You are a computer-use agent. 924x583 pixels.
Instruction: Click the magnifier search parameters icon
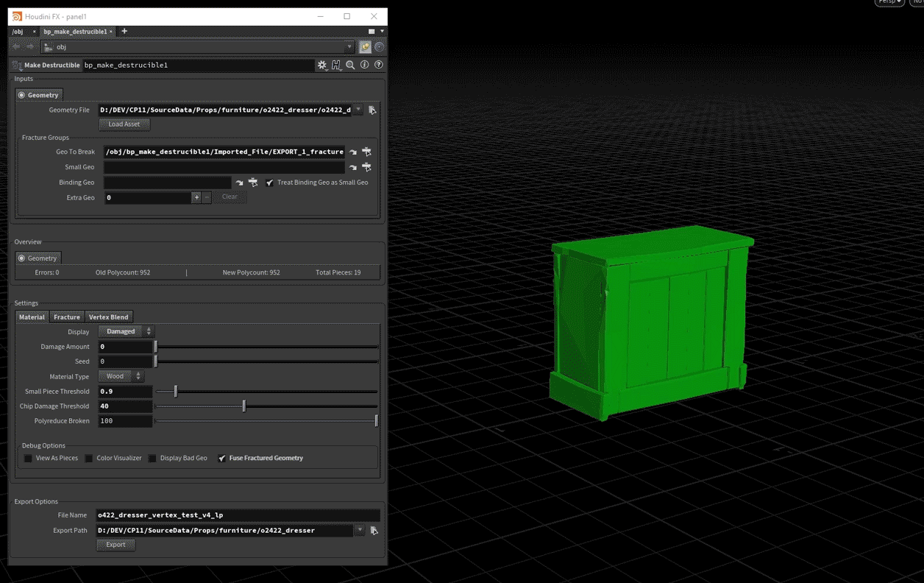coord(350,65)
